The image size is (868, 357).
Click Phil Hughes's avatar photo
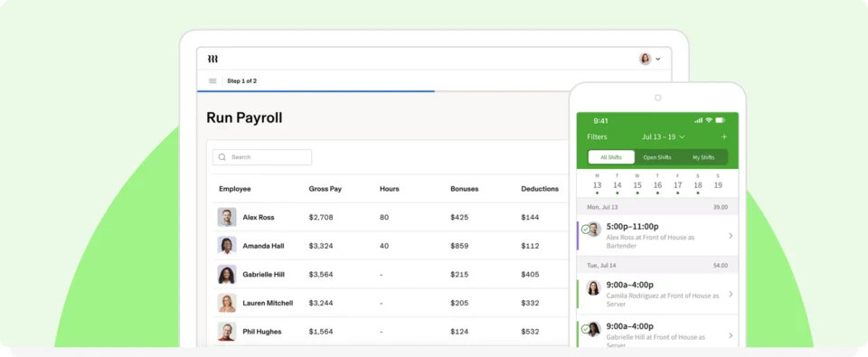[227, 332]
